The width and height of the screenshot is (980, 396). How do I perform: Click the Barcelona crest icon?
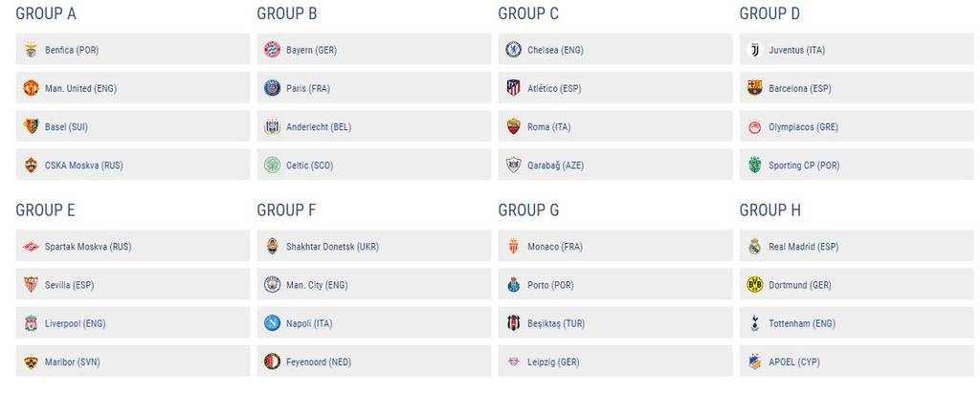tap(754, 88)
